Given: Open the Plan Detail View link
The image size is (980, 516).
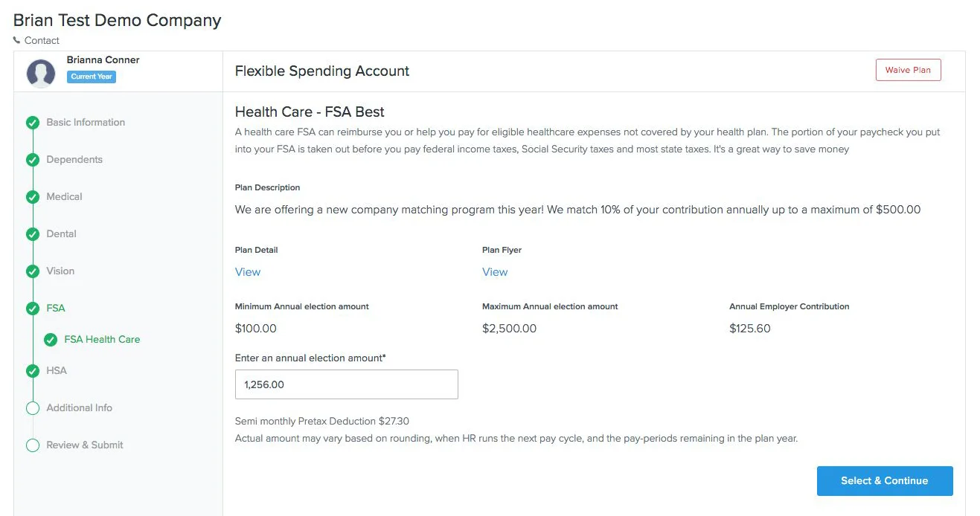Looking at the screenshot, I should coord(248,272).
